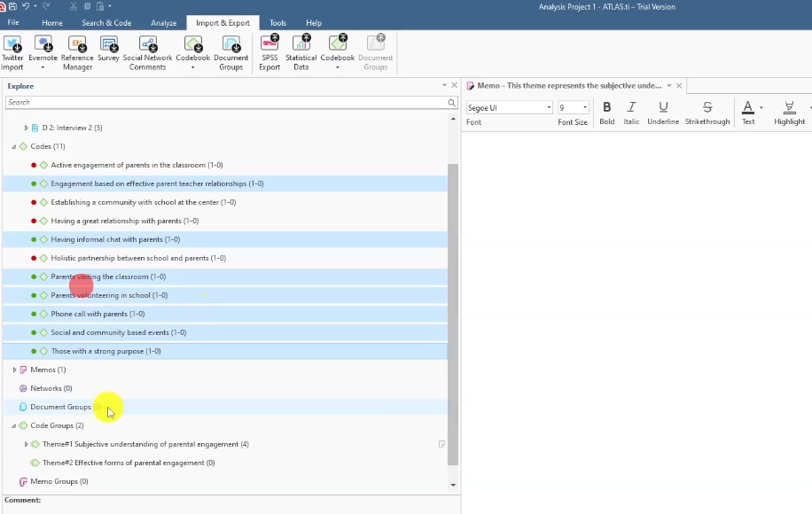The image size is (812, 514).
Task: Open the Evernote import tool
Action: [x=43, y=44]
